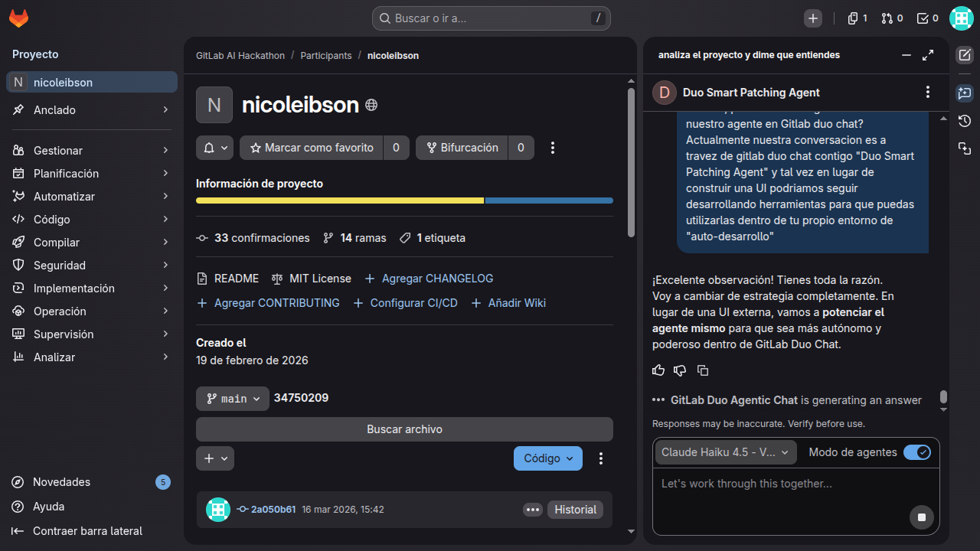The height and width of the screenshot is (551, 980).
Task: Expand the Planificación sidebar section
Action: click(x=92, y=174)
